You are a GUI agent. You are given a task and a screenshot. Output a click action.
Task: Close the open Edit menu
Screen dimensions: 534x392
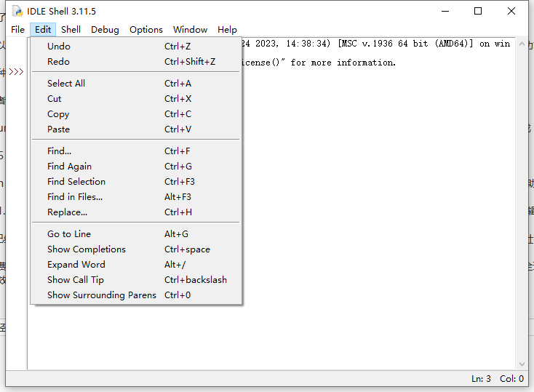pyautogui.click(x=43, y=30)
